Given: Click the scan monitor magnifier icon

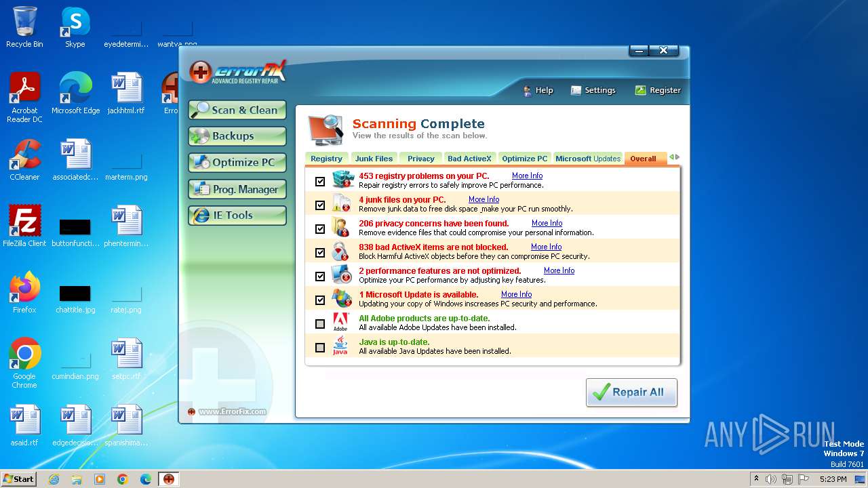Looking at the screenshot, I should point(326,129).
